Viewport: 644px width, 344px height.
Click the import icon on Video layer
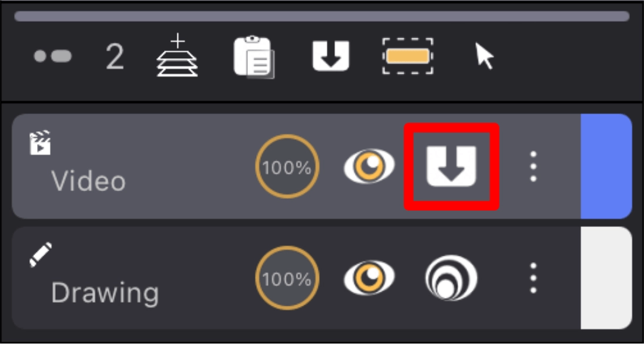click(x=451, y=166)
